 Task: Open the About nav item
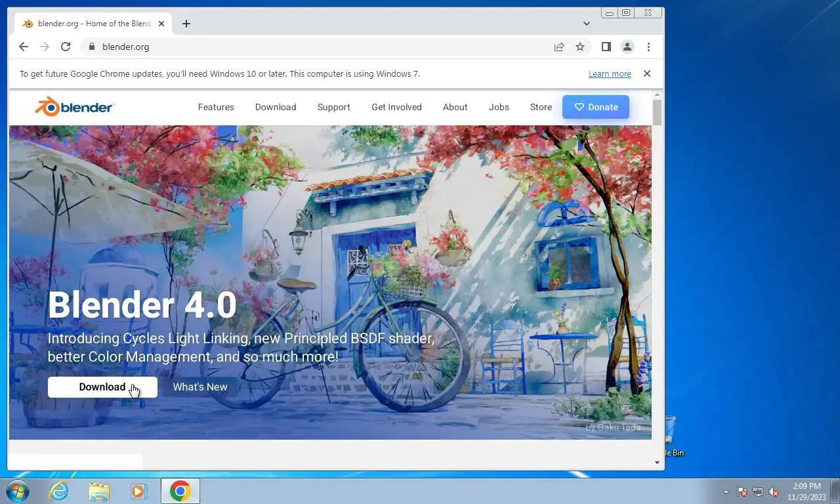(455, 107)
